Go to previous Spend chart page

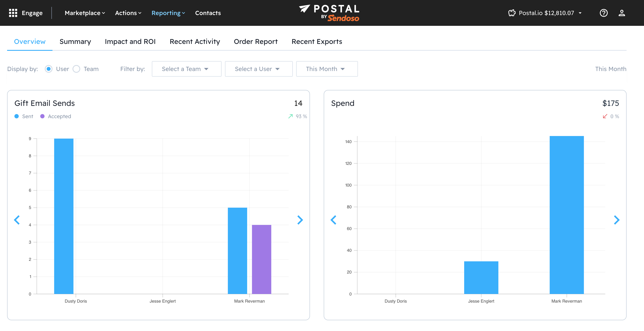point(333,220)
